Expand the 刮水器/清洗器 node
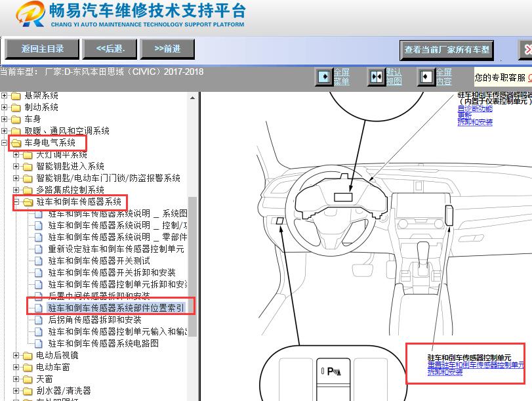The height and width of the screenshot is (401, 532). pyautogui.click(x=16, y=390)
